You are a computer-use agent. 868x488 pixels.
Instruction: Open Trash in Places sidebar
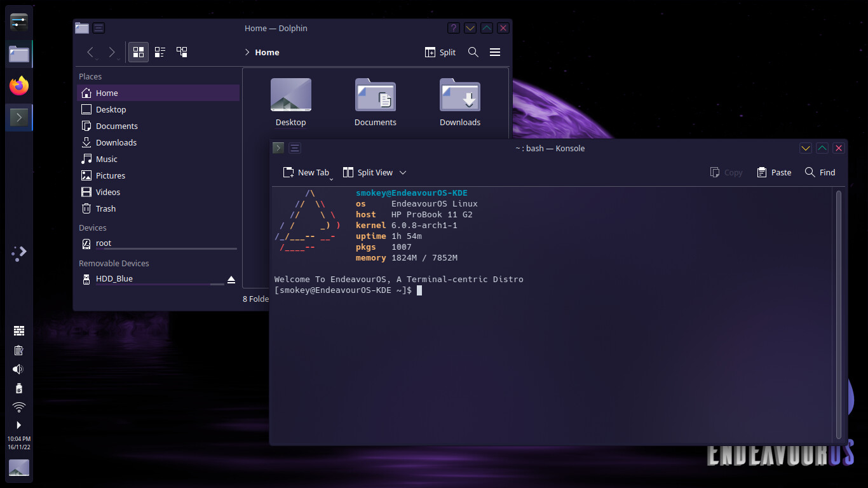click(158, 208)
